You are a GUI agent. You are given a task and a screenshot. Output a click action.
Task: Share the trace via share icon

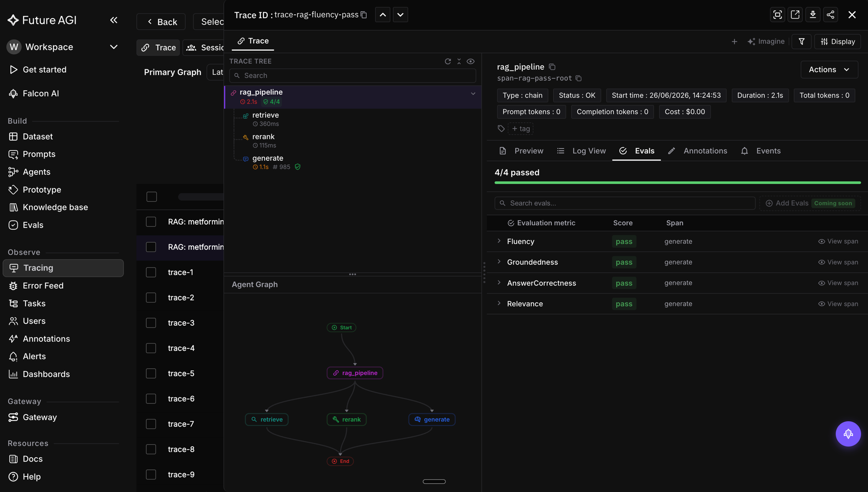(x=830, y=15)
